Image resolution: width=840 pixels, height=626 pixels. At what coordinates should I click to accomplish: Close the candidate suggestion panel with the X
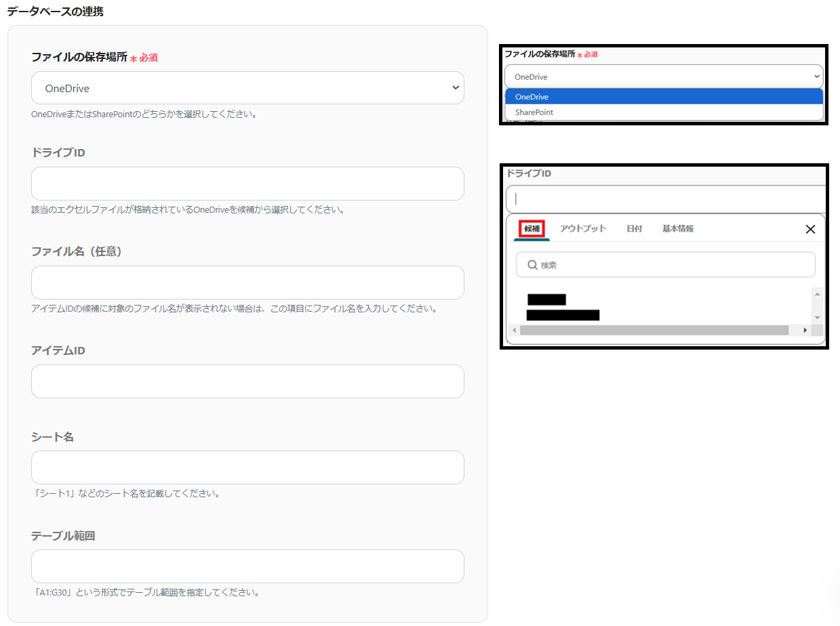point(810,229)
